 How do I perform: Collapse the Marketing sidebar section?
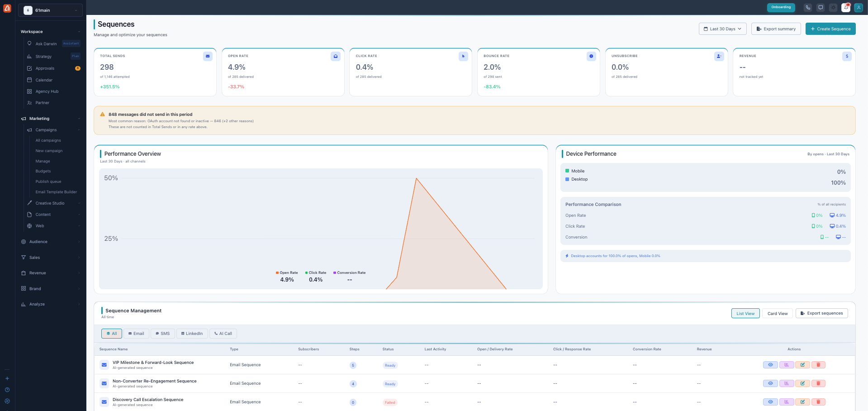pyautogui.click(x=50, y=119)
